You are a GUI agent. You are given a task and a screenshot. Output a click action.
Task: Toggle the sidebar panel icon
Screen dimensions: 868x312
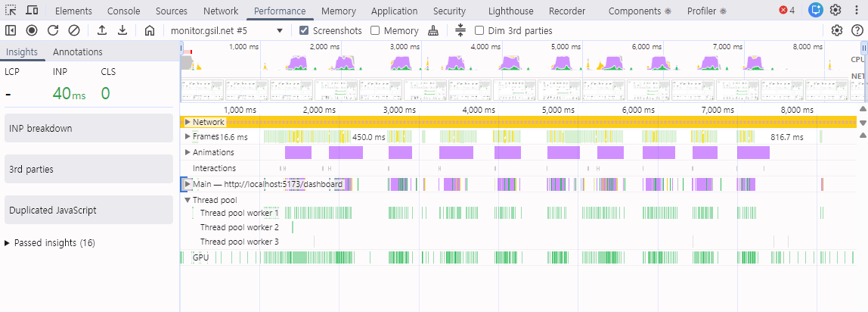coord(11,31)
